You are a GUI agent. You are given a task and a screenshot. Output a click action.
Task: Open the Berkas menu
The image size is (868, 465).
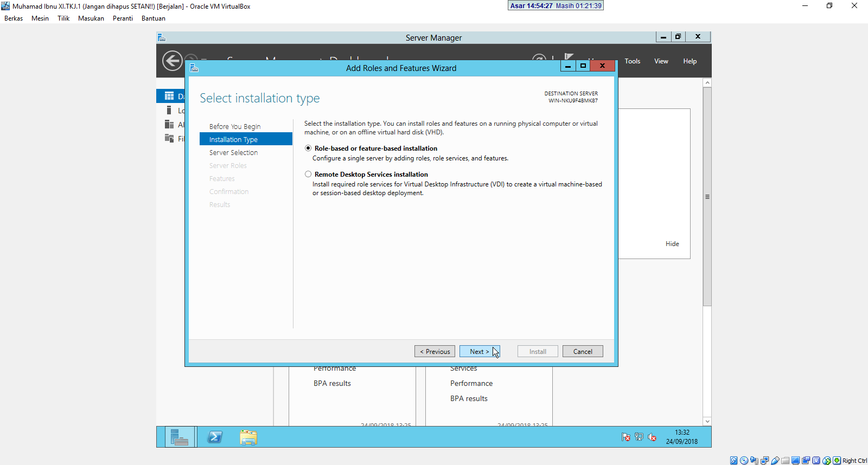tap(14, 18)
